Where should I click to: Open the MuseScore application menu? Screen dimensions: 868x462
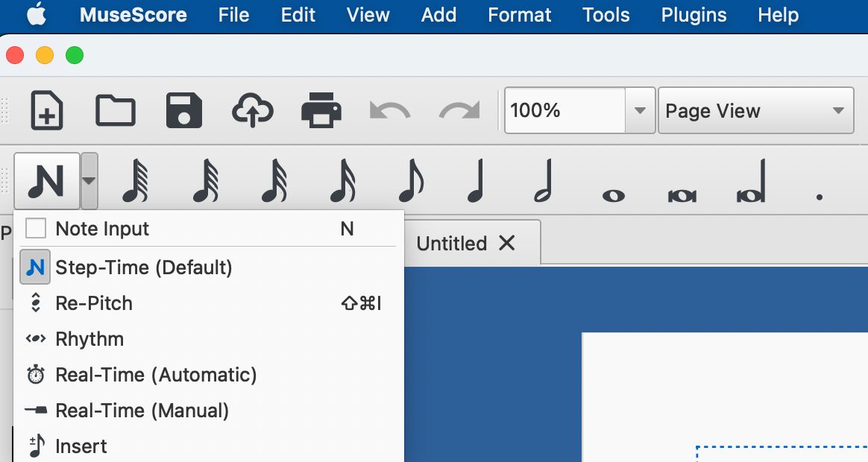(x=133, y=15)
